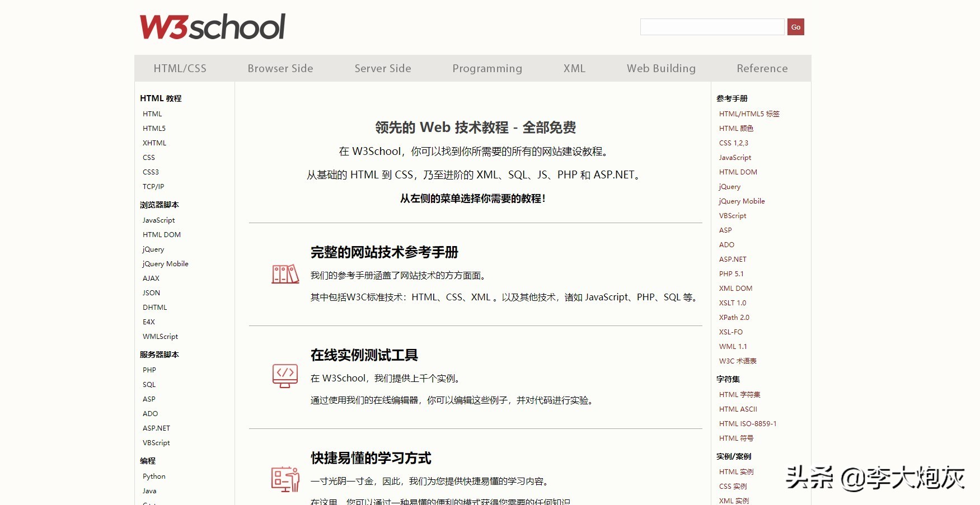Click the learning method pencil icon

284,480
